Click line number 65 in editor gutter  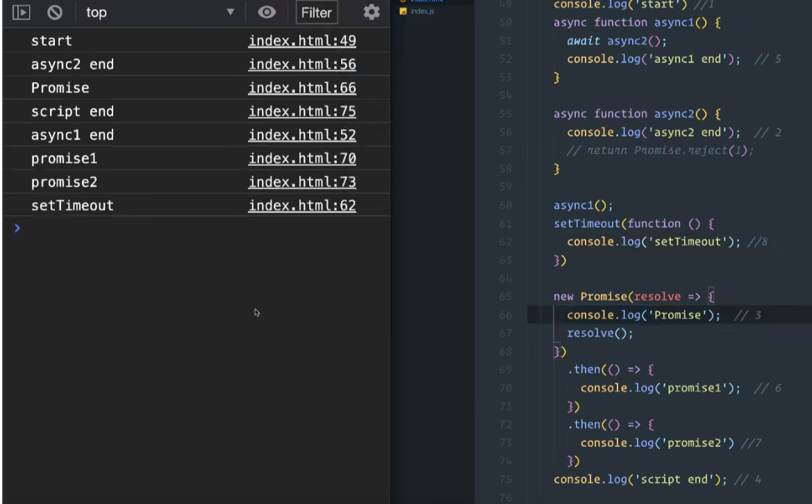[x=506, y=296]
